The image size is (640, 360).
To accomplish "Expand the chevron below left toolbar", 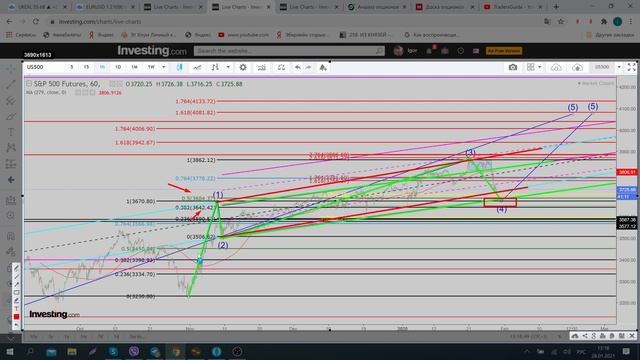I will (x=11, y=338).
